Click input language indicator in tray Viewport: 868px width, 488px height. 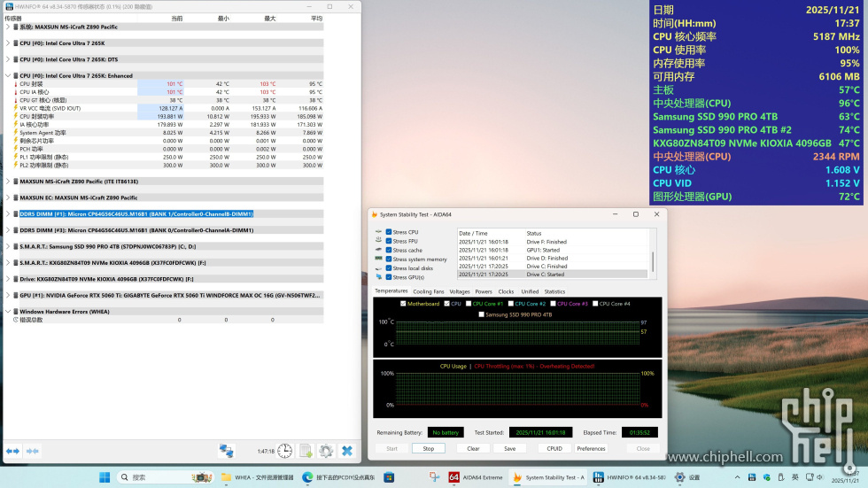tap(795, 477)
